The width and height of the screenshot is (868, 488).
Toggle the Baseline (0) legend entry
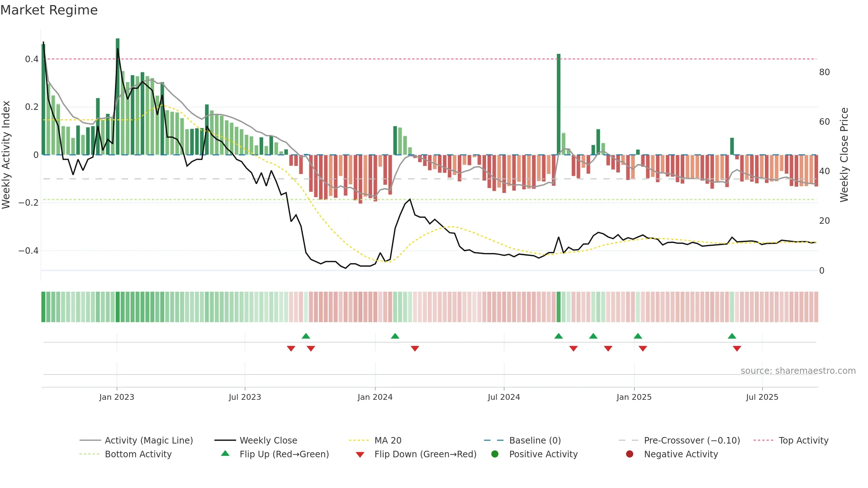[522, 440]
